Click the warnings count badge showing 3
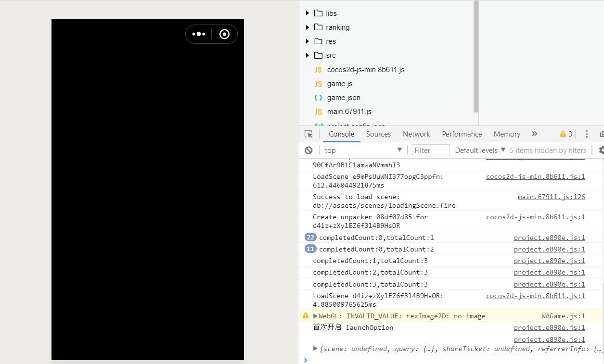The height and width of the screenshot is (364, 604). (566, 134)
